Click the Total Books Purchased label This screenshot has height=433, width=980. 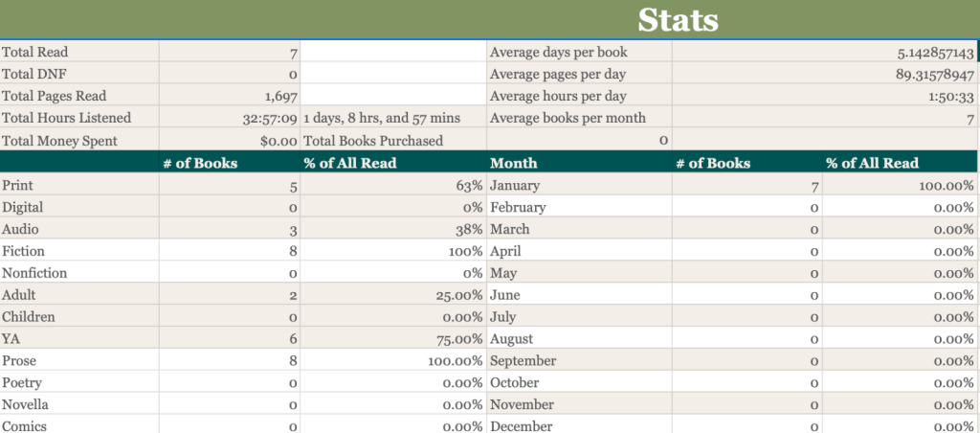pyautogui.click(x=373, y=141)
